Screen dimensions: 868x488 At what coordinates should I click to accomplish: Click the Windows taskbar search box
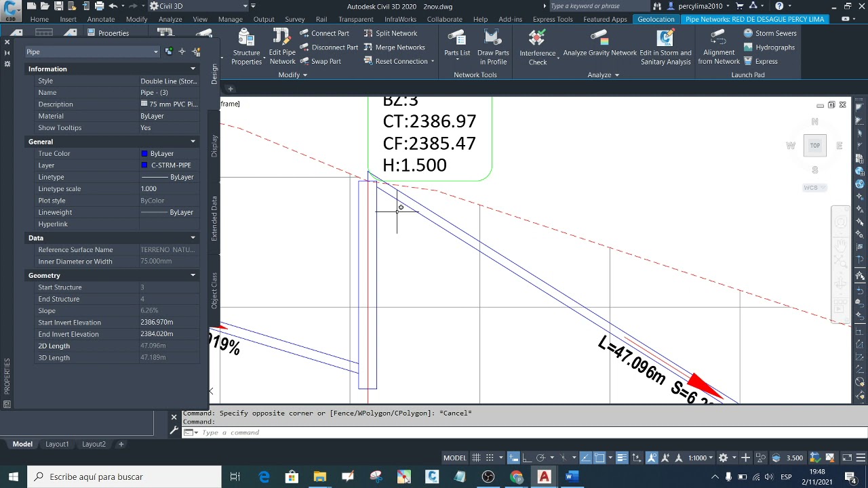124,476
